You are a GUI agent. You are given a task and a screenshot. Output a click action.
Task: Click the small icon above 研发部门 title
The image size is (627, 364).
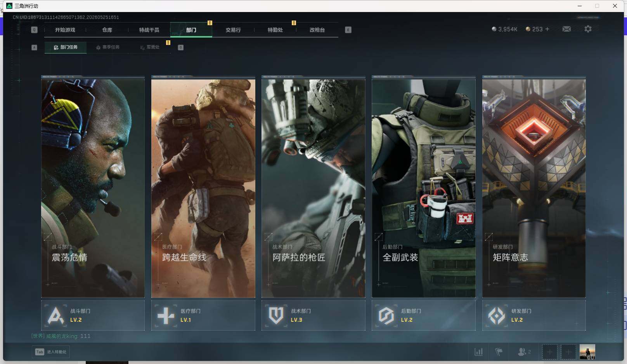pyautogui.click(x=489, y=236)
